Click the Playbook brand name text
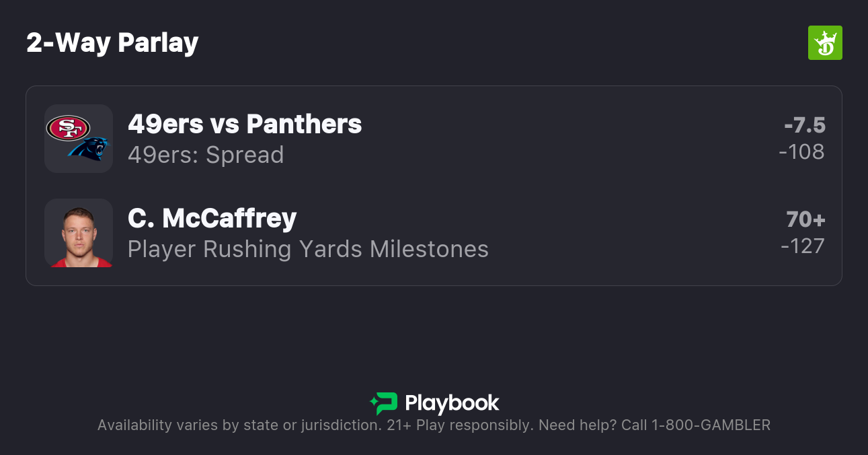The height and width of the screenshot is (455, 868). (x=452, y=403)
